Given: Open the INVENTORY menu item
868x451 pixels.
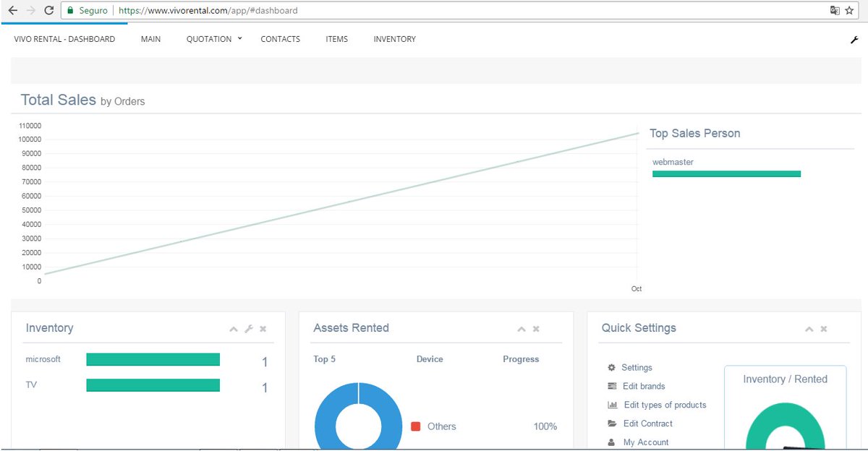Looking at the screenshot, I should (394, 39).
